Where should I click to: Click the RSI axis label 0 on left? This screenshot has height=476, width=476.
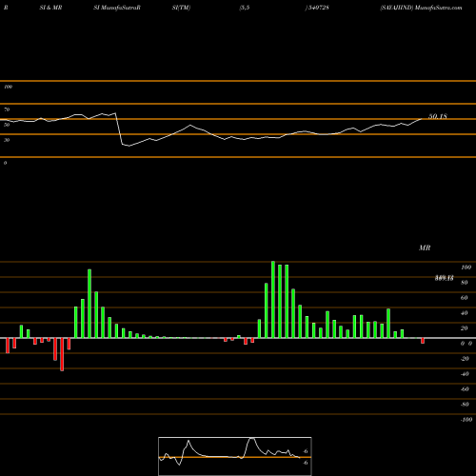[5, 163]
